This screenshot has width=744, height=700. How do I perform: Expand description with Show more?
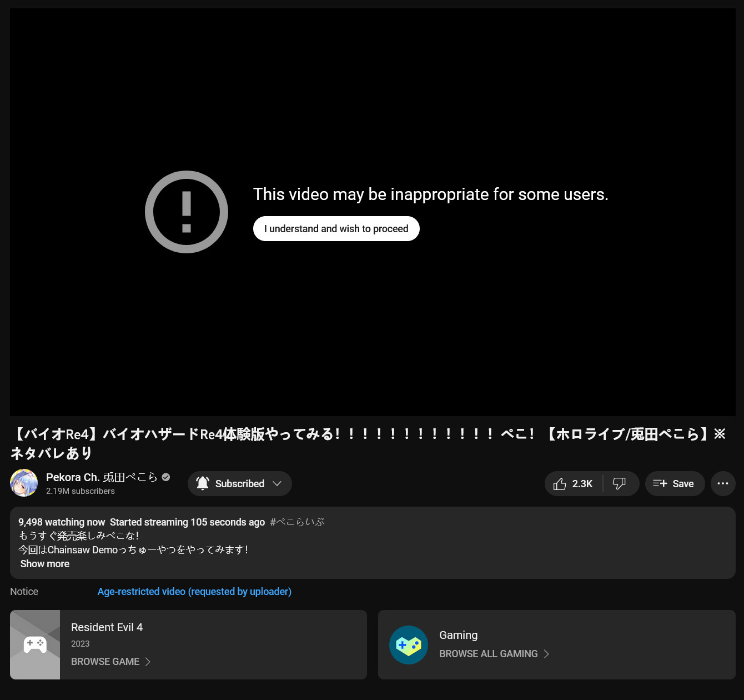45,564
